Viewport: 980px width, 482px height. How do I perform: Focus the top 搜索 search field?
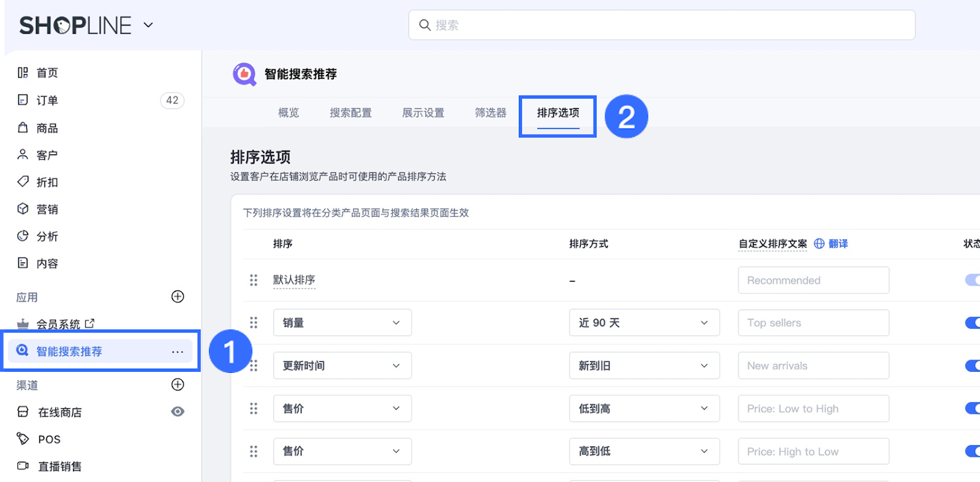[x=661, y=25]
